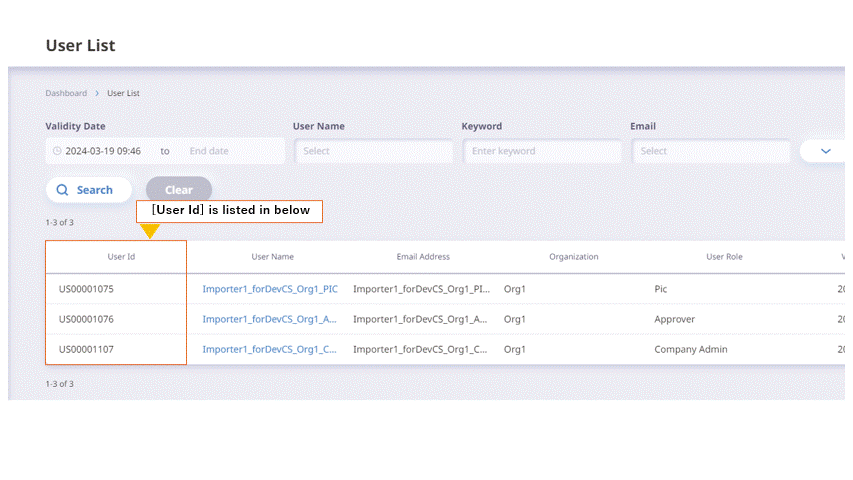Click the Search button

89,190
